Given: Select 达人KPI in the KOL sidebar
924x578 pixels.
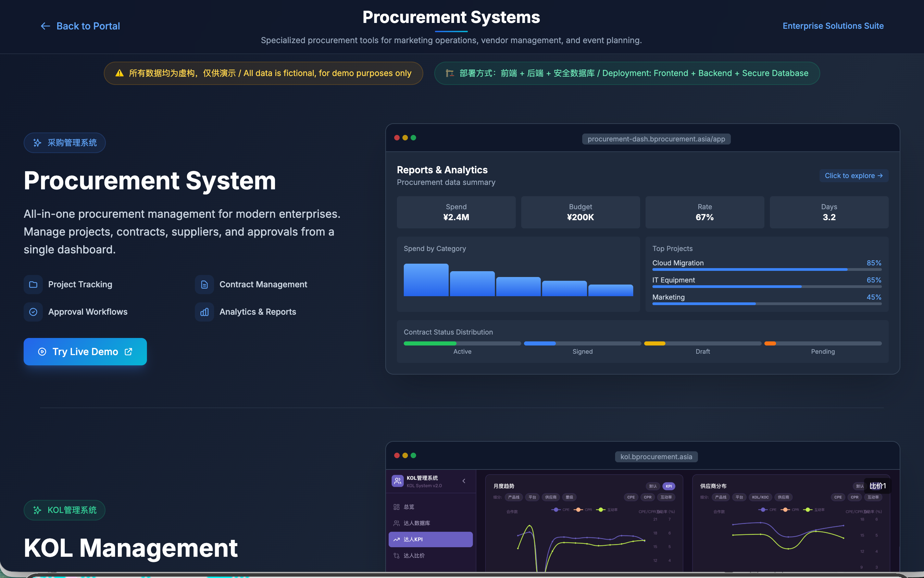Looking at the screenshot, I should coord(430,539).
